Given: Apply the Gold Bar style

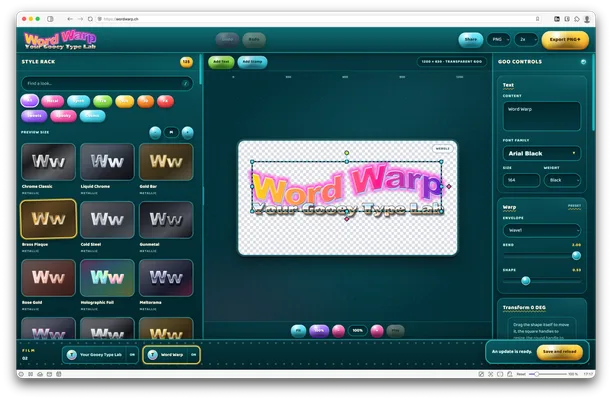Looking at the screenshot, I should point(166,162).
